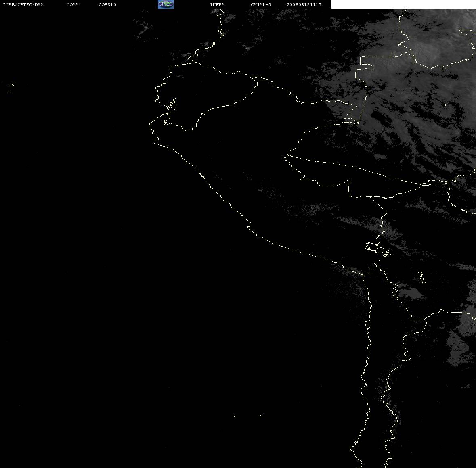Click the INPE/CPTEC/DSA header label
Image resolution: width=476 pixels, height=468 pixels.
23,4
